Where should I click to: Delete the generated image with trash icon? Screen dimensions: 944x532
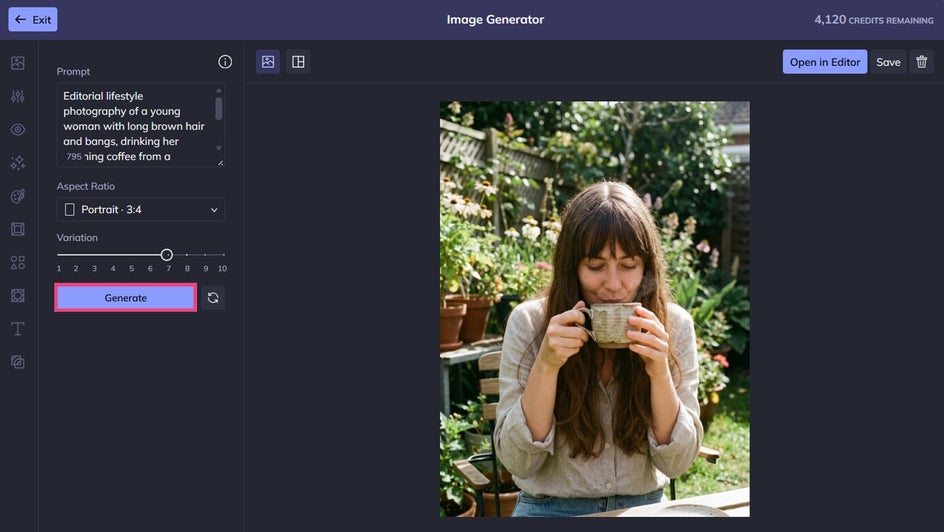(x=921, y=61)
